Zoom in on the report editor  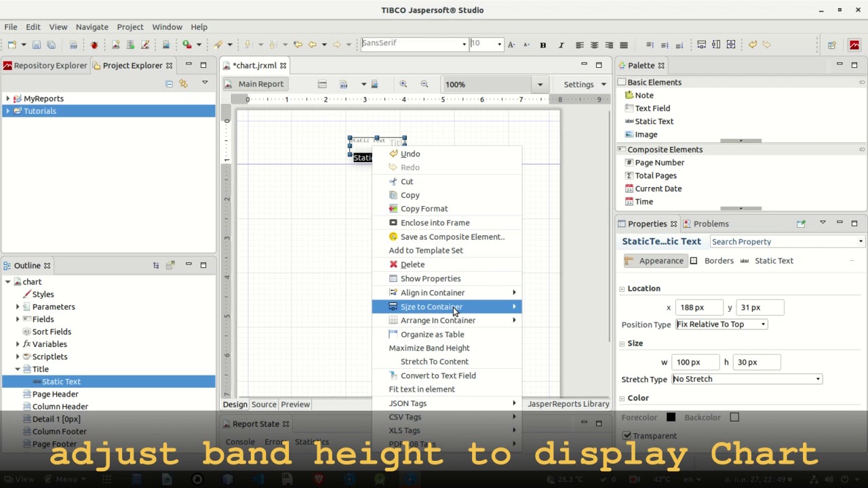[x=403, y=84]
